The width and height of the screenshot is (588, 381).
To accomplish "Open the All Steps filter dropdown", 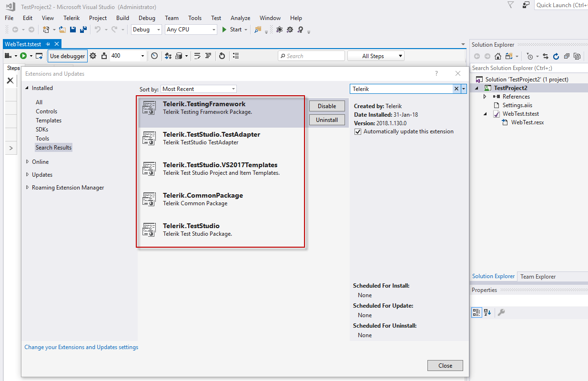I will (x=376, y=56).
